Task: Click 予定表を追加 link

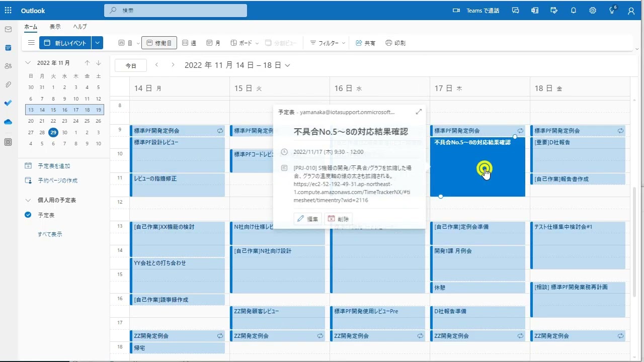Action: coord(54,166)
